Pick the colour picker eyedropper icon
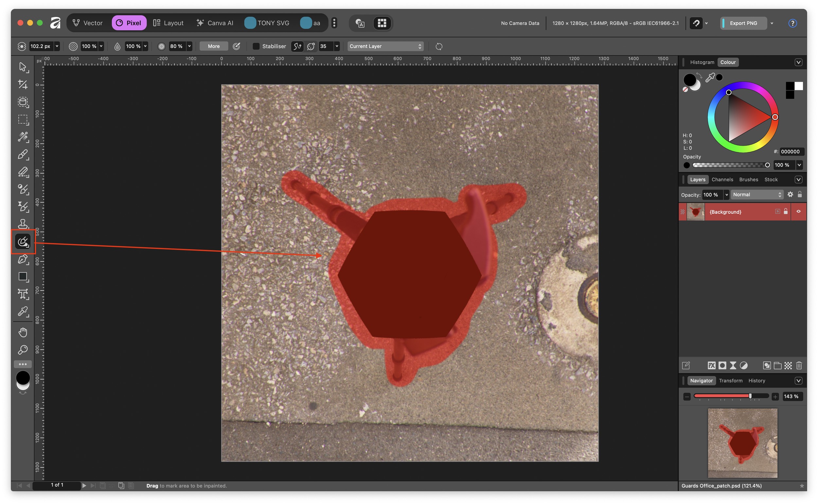 click(710, 78)
